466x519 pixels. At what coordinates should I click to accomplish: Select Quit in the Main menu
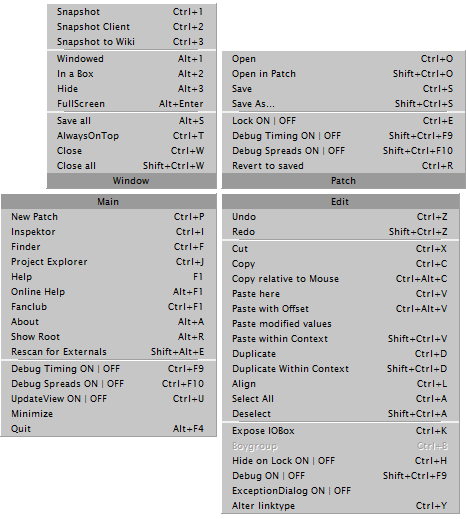pos(109,429)
